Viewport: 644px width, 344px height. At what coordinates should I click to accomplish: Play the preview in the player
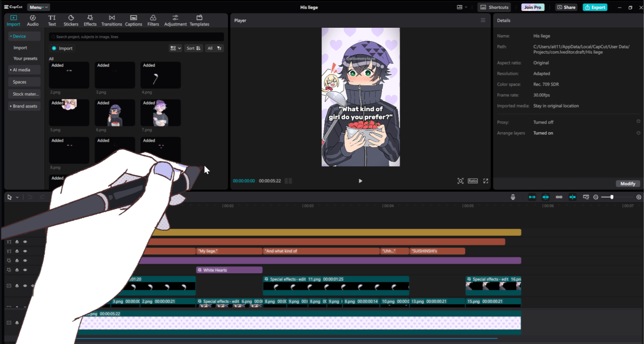pos(360,181)
